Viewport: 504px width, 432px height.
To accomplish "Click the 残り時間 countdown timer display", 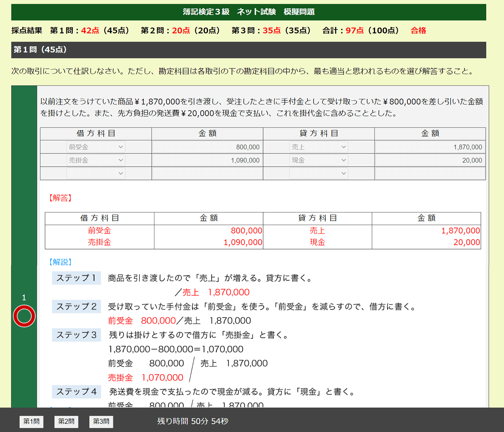I will click(x=192, y=421).
